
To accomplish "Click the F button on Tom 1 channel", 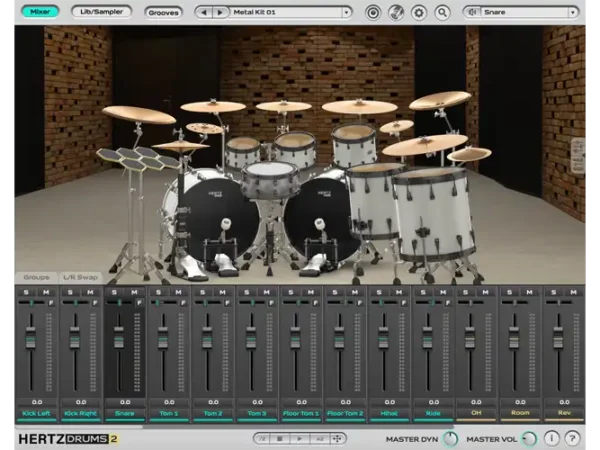I will point(183,303).
